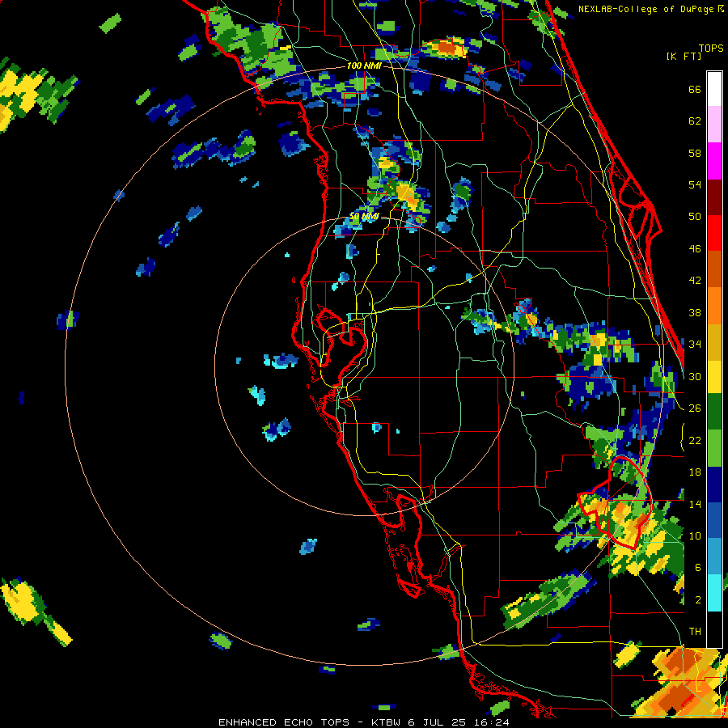Image resolution: width=728 pixels, height=728 pixels.
Task: Click the magenta legend swatch
Action: [x=714, y=161]
